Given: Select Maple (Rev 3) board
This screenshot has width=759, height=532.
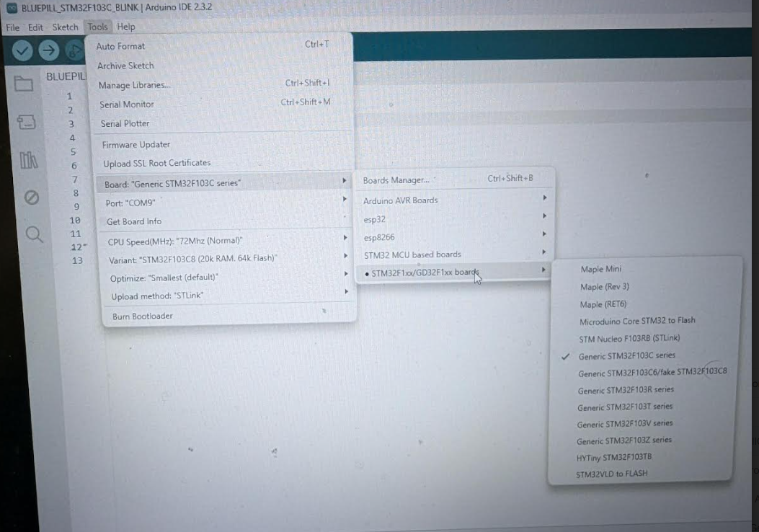Looking at the screenshot, I should (647, 287).
